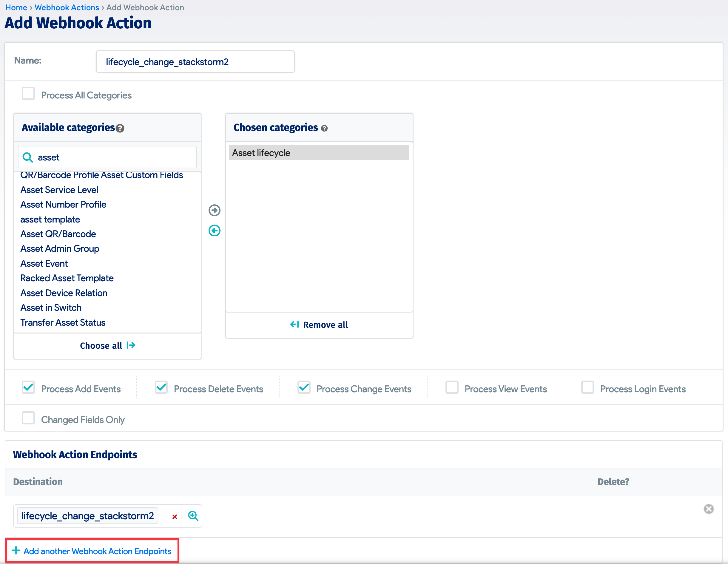The width and height of the screenshot is (728, 564).
Task: Click Remove all below Chosen categories
Action: coord(319,325)
